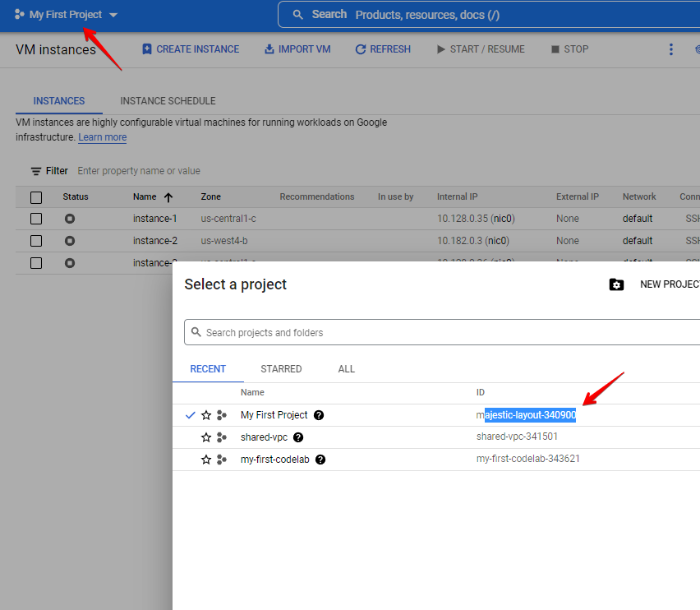Screen dimensions: 700x610
Task: Click the project icon next to shared-vpc
Action: (222, 437)
